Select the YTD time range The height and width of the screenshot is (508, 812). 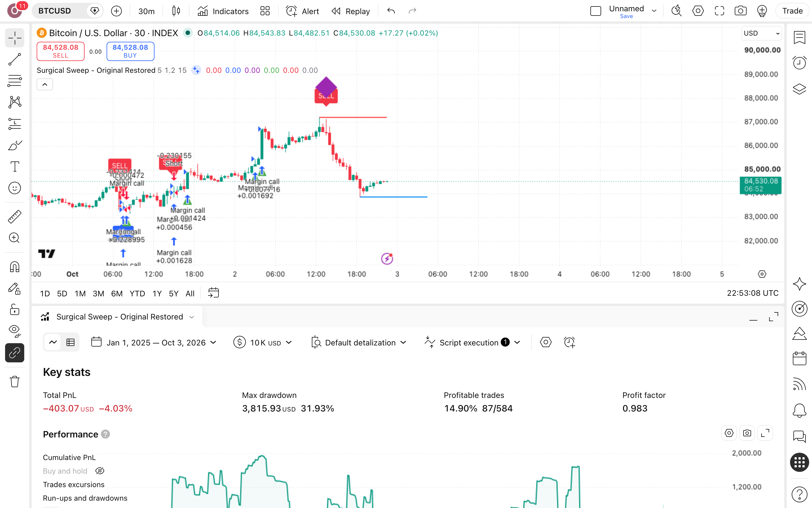point(137,294)
